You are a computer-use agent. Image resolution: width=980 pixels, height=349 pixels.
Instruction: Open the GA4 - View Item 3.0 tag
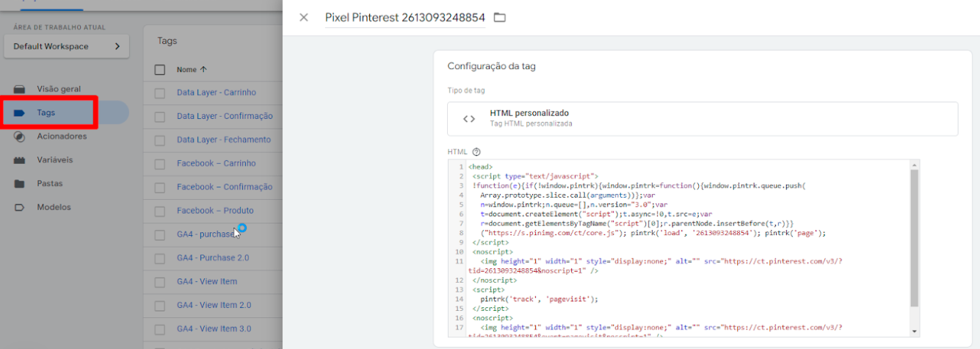pos(214,328)
